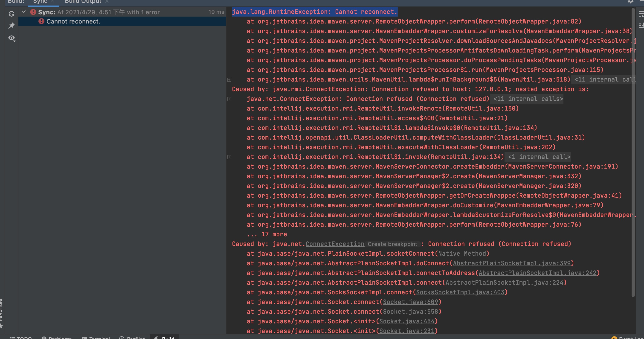Image resolution: width=644 pixels, height=339 pixels.
Task: Toggle soft-wrap icon beside console
Action: click(641, 15)
